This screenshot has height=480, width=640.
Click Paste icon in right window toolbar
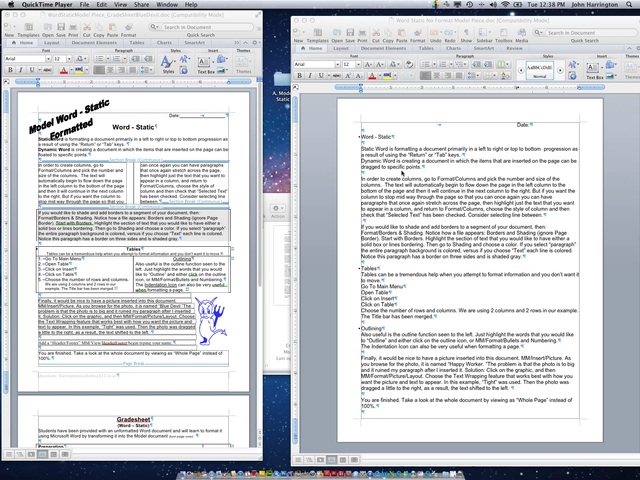pos(402,33)
